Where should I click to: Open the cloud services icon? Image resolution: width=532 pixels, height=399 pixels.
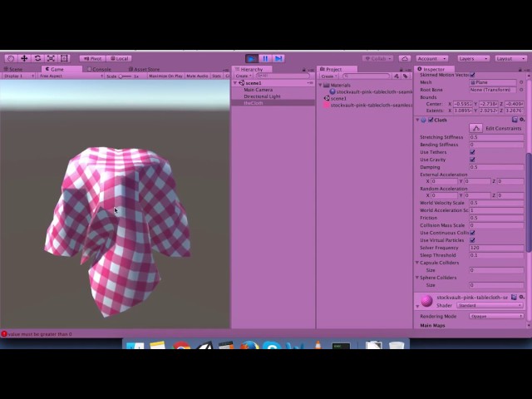(x=405, y=59)
